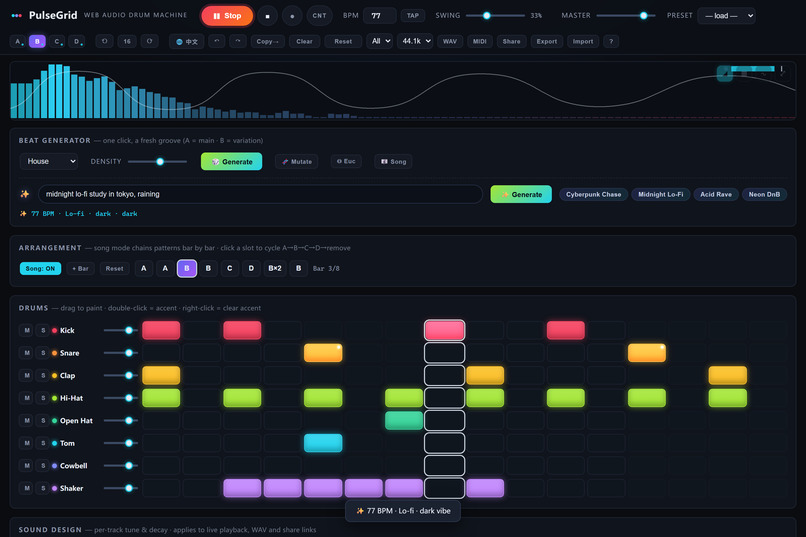This screenshot has height=537, width=806.
Task: Click the B×2 arrangement slot
Action: point(275,268)
